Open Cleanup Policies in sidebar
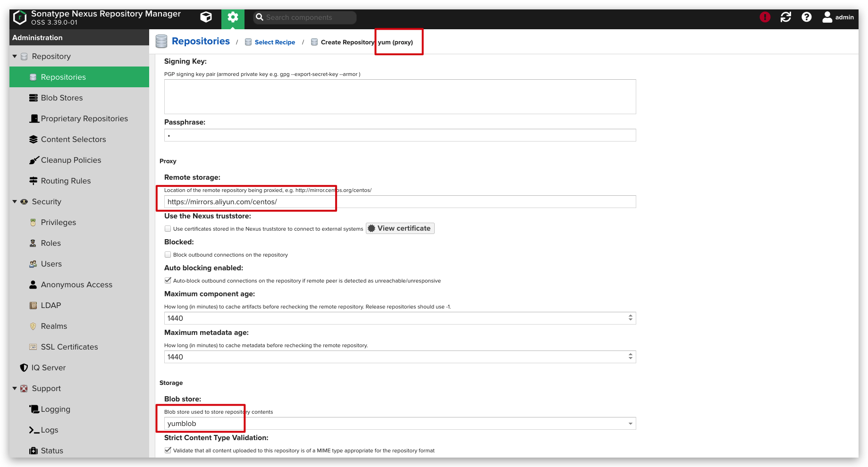 tap(71, 160)
